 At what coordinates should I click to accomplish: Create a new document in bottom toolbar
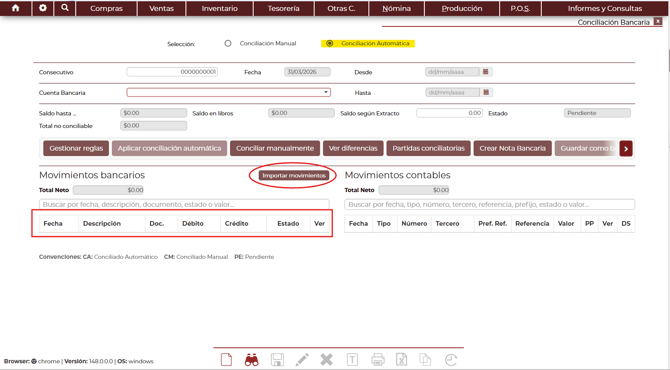226,360
